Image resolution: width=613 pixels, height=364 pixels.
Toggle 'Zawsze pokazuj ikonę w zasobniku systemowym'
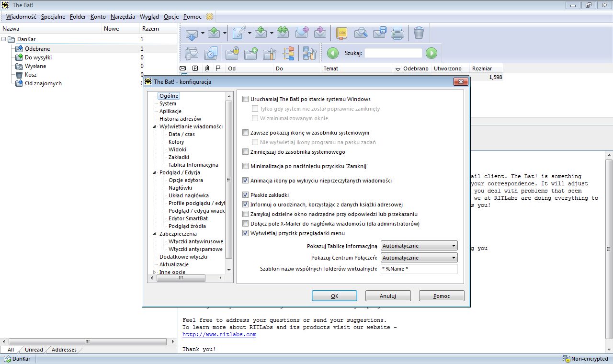(x=246, y=133)
